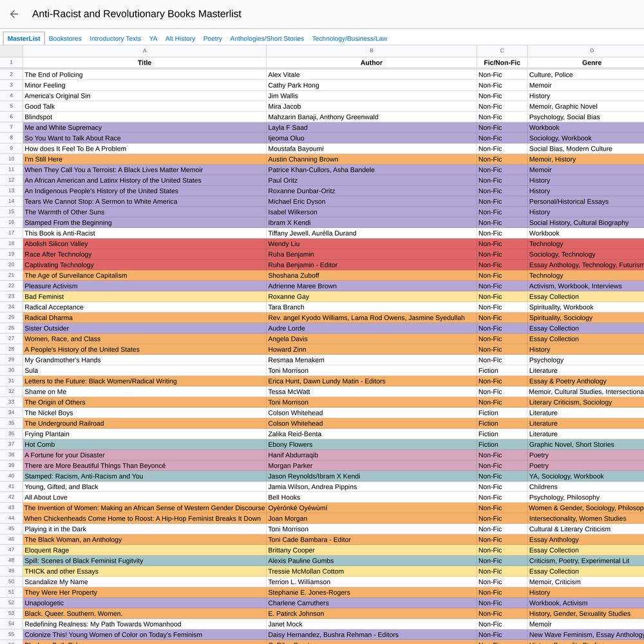Click the "Janet Mock" author cell
Image resolution: width=644 pixels, height=644 pixels.
click(372, 624)
